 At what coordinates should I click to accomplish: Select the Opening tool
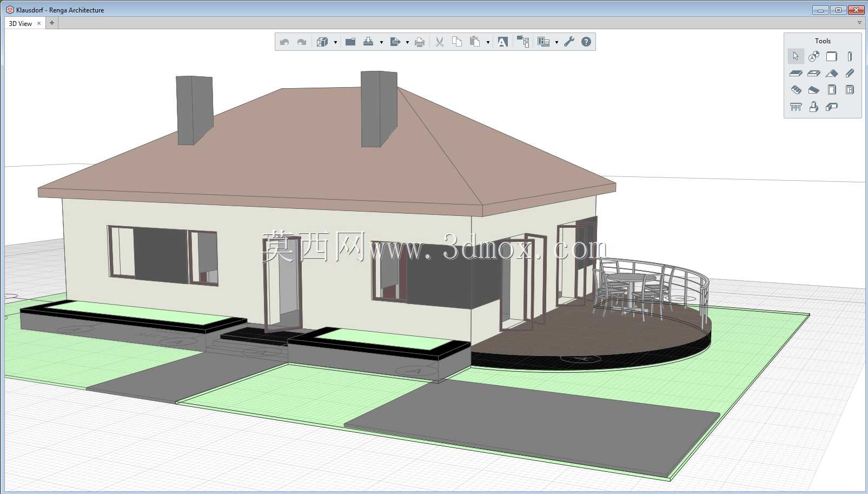coord(813,73)
